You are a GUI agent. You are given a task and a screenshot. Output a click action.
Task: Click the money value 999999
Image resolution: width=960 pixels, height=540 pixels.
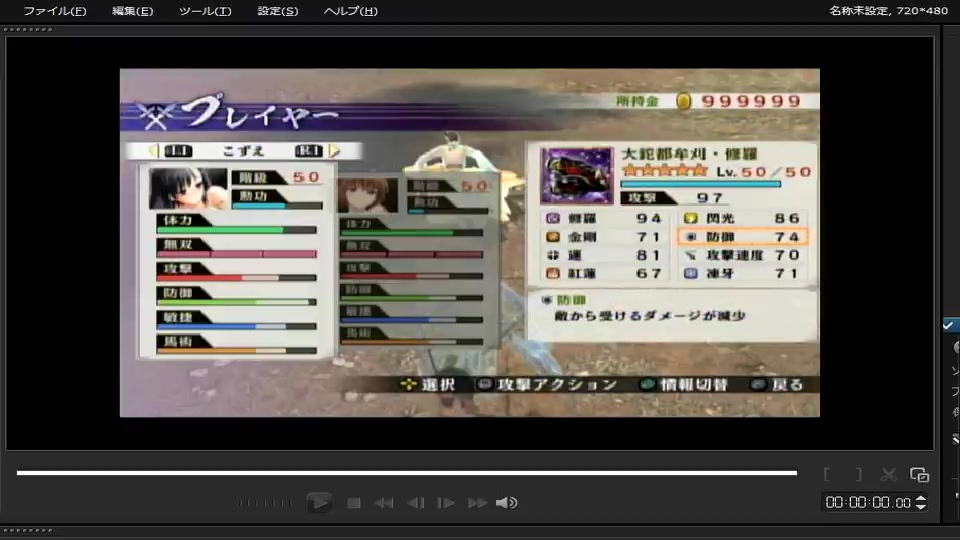pos(751,101)
